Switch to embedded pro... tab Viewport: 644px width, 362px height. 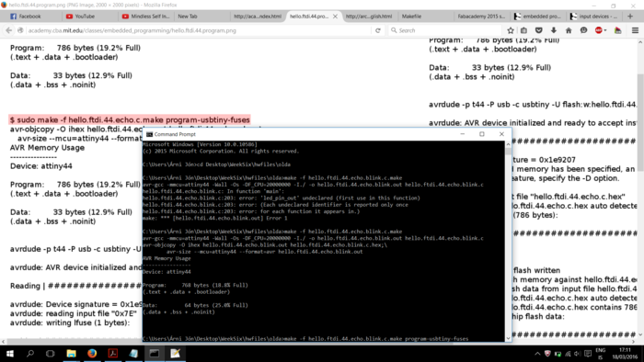538,17
